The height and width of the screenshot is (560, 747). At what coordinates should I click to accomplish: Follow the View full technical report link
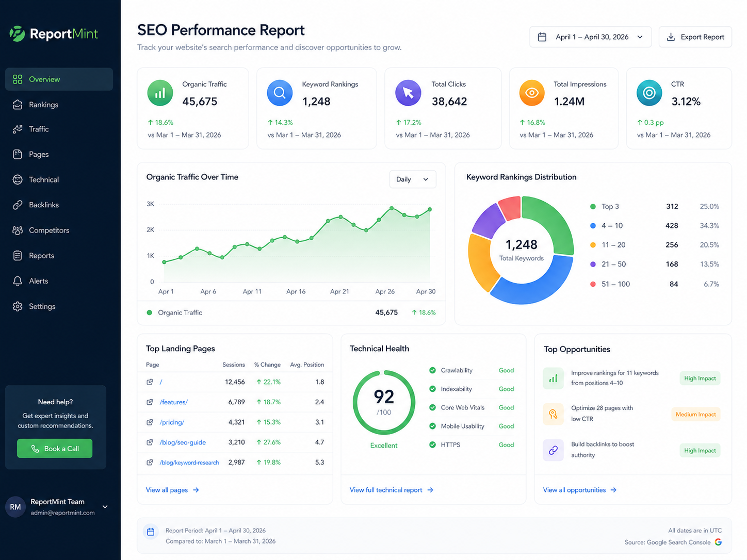(392, 490)
